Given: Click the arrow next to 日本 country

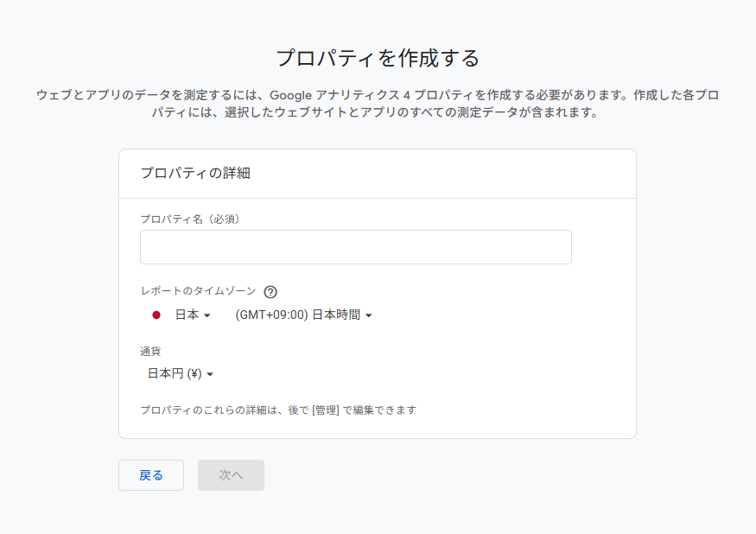Looking at the screenshot, I should click(207, 315).
